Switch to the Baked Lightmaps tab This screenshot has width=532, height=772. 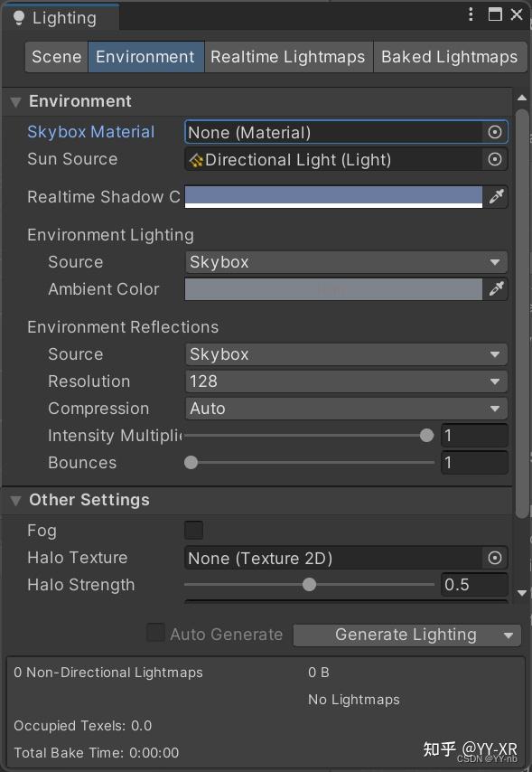tap(450, 56)
